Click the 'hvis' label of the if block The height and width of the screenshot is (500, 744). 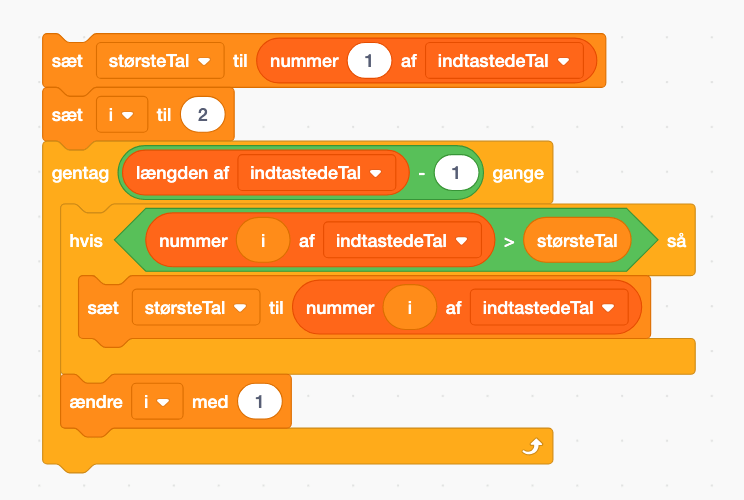click(x=87, y=241)
